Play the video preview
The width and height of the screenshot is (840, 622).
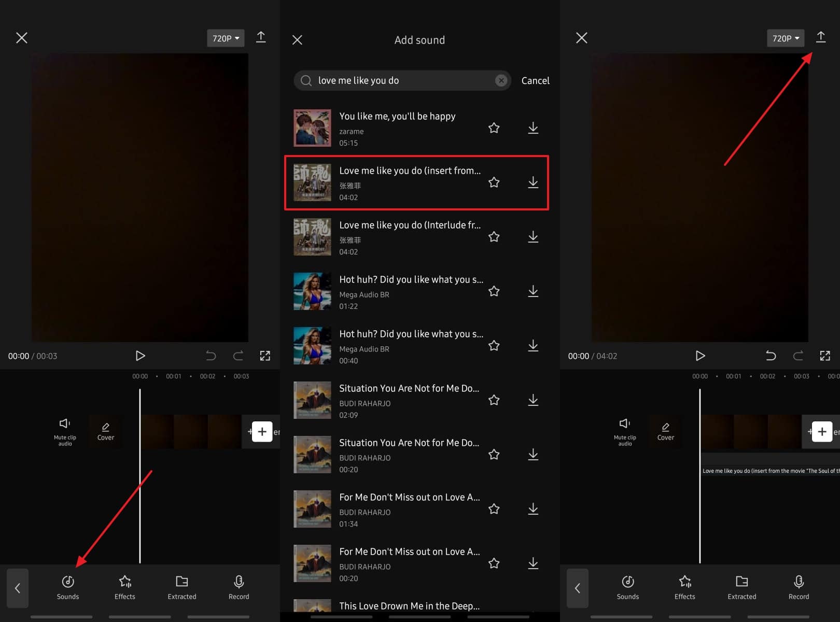click(x=140, y=356)
